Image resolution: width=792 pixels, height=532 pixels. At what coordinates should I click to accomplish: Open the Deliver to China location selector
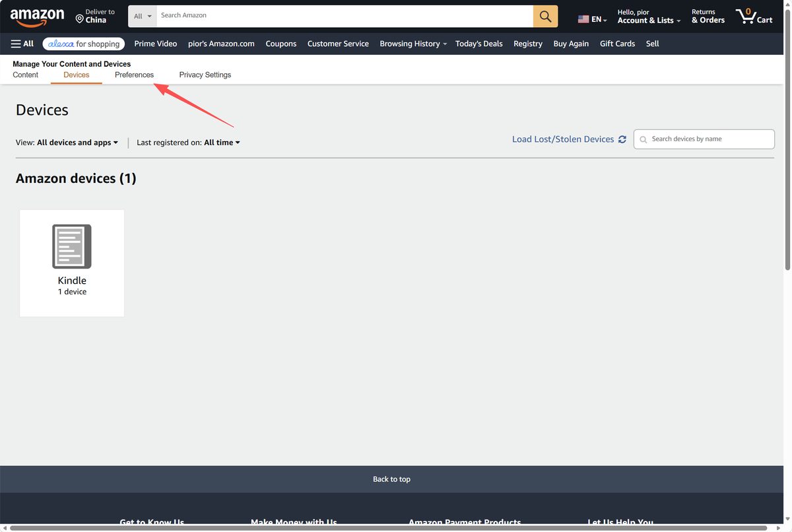tap(95, 17)
